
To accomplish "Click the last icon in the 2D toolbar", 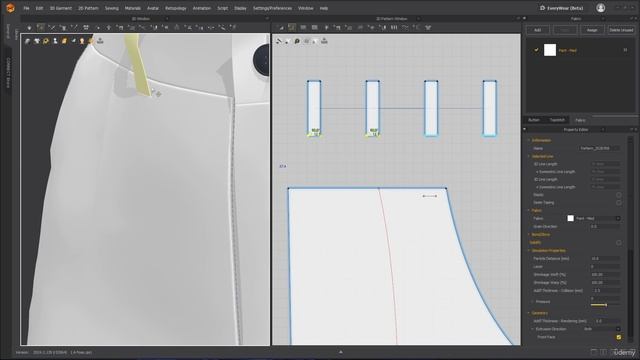I will click(428, 27).
